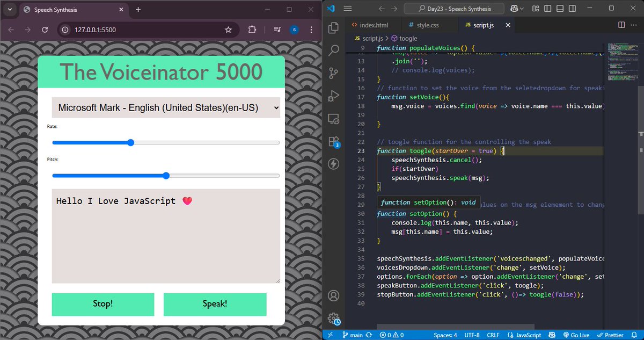This screenshot has width=644, height=340.
Task: Open breadcrumb toogle symbol dropdown
Action: (x=404, y=39)
